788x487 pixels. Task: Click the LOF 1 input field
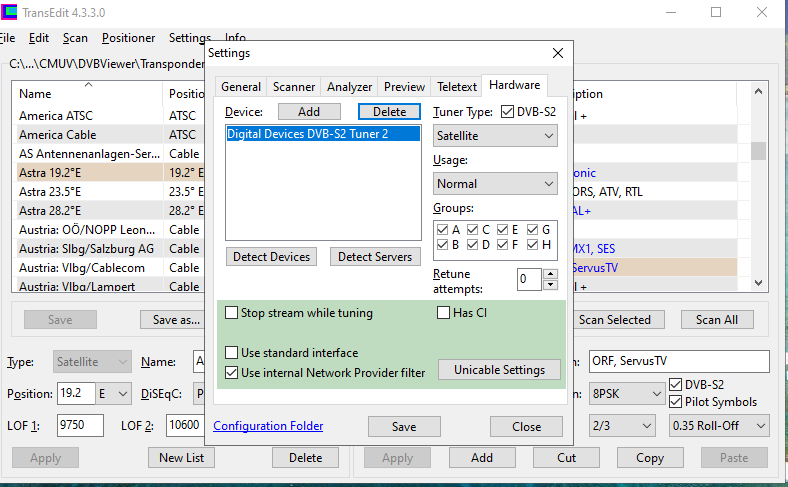click(x=79, y=426)
